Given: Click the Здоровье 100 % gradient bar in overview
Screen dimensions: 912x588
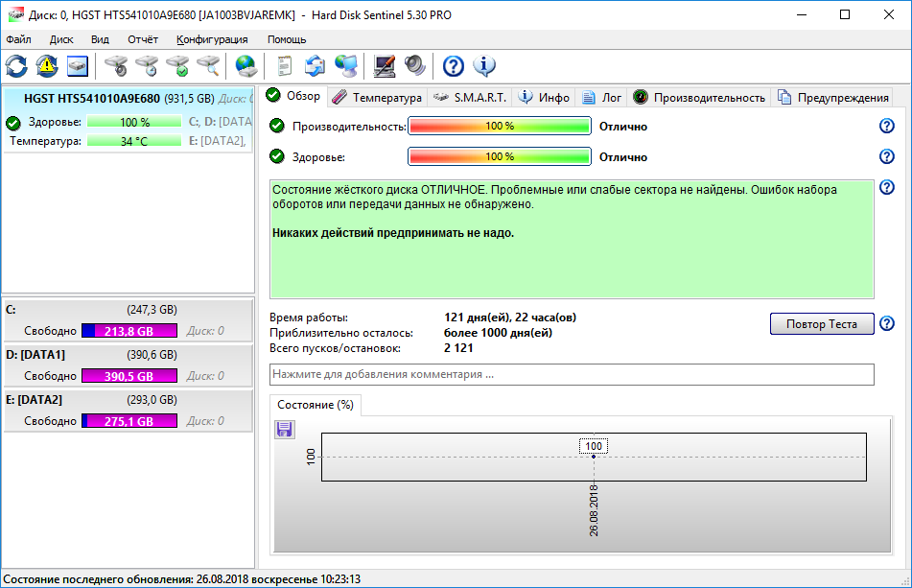Looking at the screenshot, I should pyautogui.click(x=500, y=156).
